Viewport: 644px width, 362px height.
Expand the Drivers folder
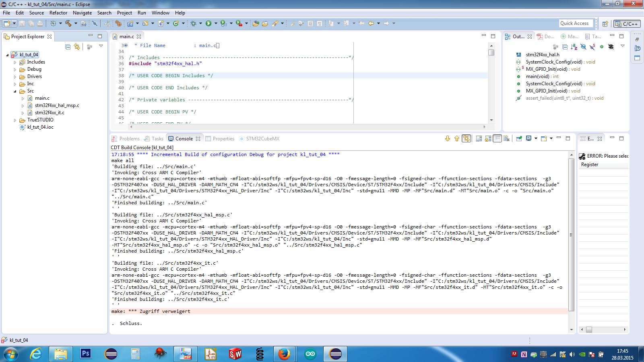(x=15, y=77)
